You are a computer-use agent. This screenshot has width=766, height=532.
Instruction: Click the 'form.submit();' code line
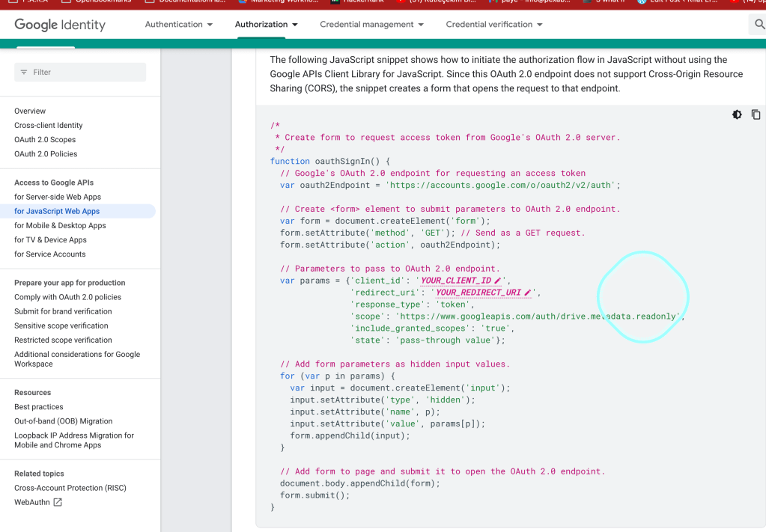click(x=315, y=495)
